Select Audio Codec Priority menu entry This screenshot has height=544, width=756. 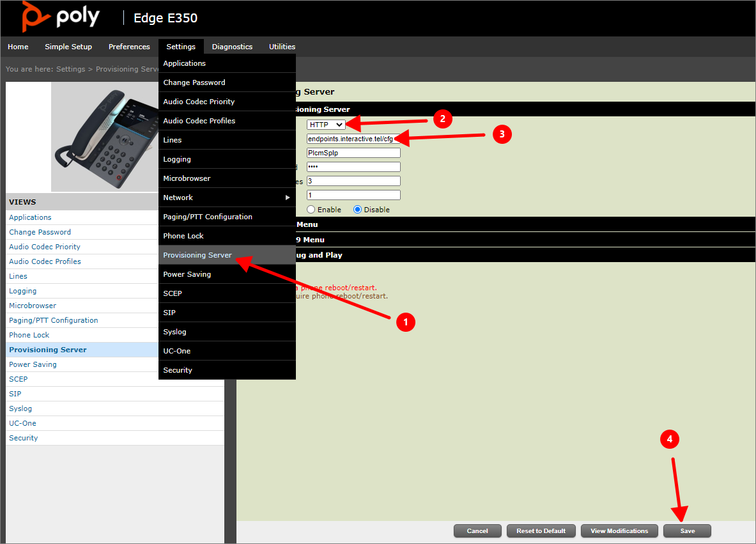[x=199, y=102]
